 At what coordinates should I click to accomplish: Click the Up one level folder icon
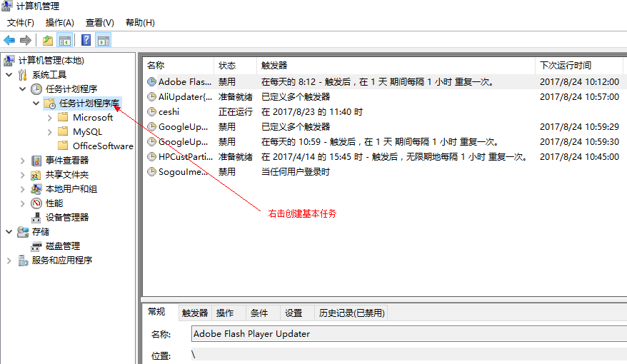click(48, 41)
